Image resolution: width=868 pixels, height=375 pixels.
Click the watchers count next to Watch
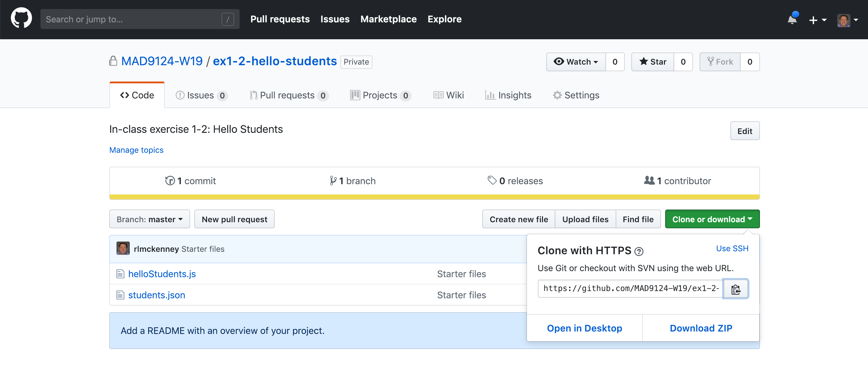(614, 62)
